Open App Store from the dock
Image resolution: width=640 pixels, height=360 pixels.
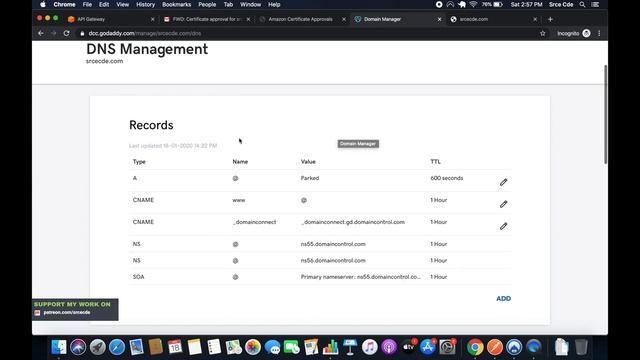(x=428, y=347)
